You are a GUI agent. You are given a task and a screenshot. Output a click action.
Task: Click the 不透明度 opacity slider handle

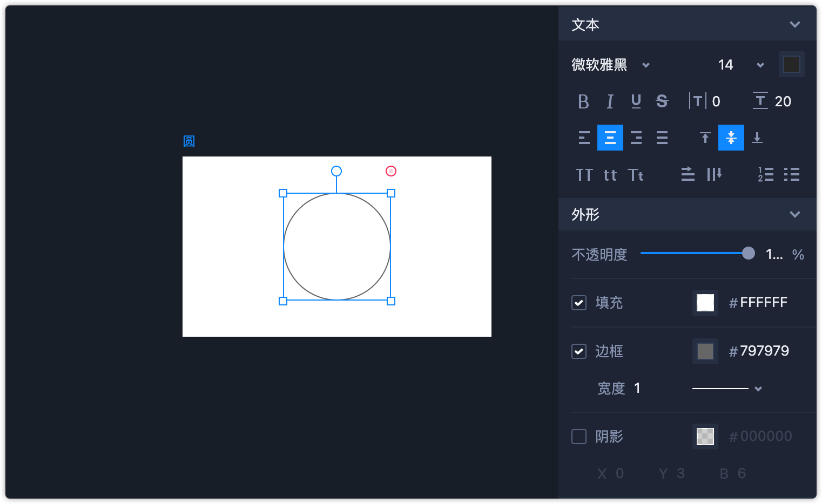click(748, 253)
